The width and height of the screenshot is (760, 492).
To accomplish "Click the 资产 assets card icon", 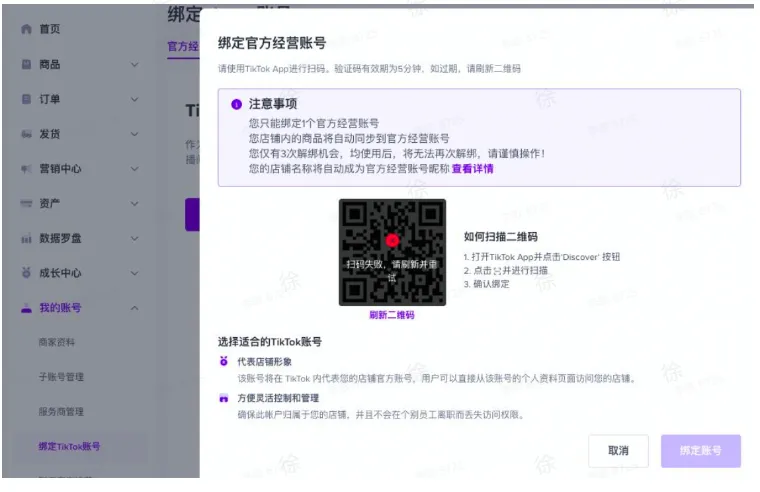I will click(27, 204).
